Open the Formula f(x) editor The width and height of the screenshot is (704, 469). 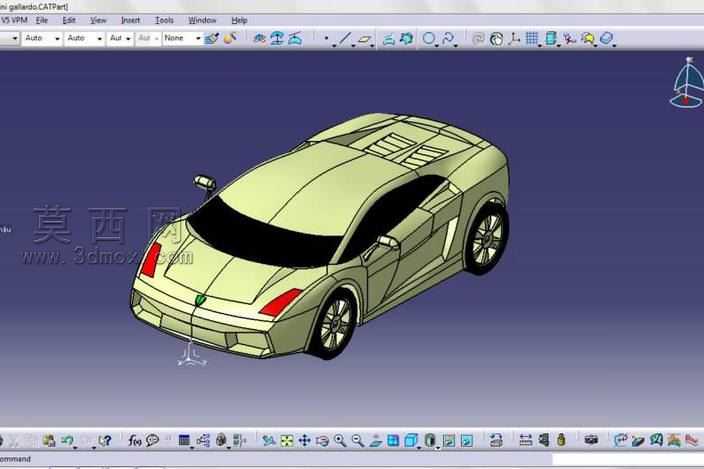tap(134, 441)
